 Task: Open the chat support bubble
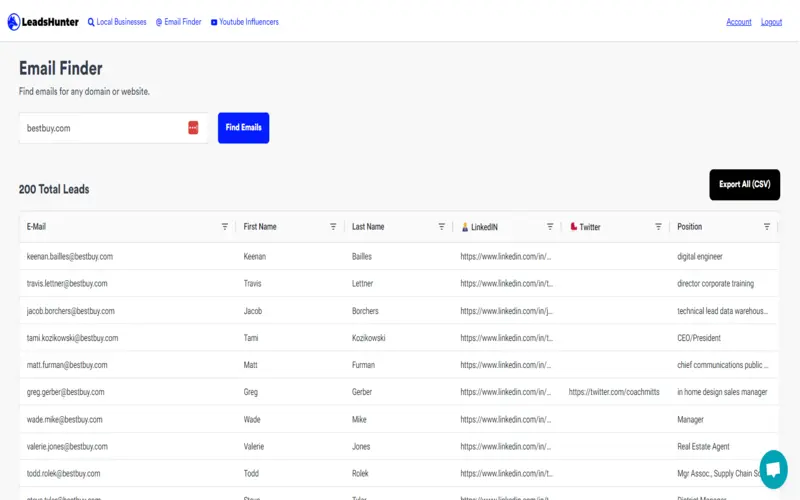click(773, 469)
